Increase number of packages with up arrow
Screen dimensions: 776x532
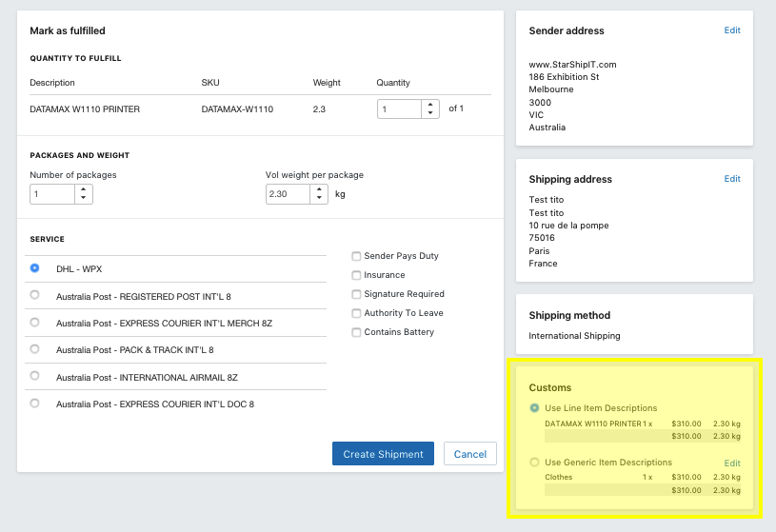[x=83, y=189]
